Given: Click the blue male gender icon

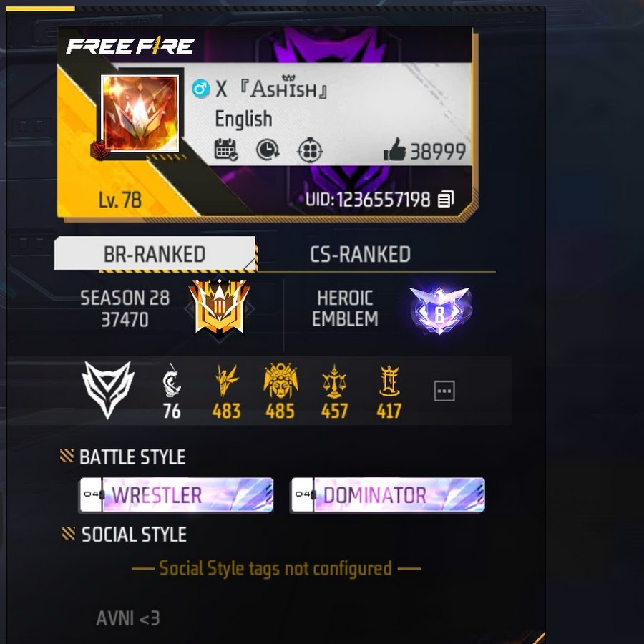Looking at the screenshot, I should 201,89.
